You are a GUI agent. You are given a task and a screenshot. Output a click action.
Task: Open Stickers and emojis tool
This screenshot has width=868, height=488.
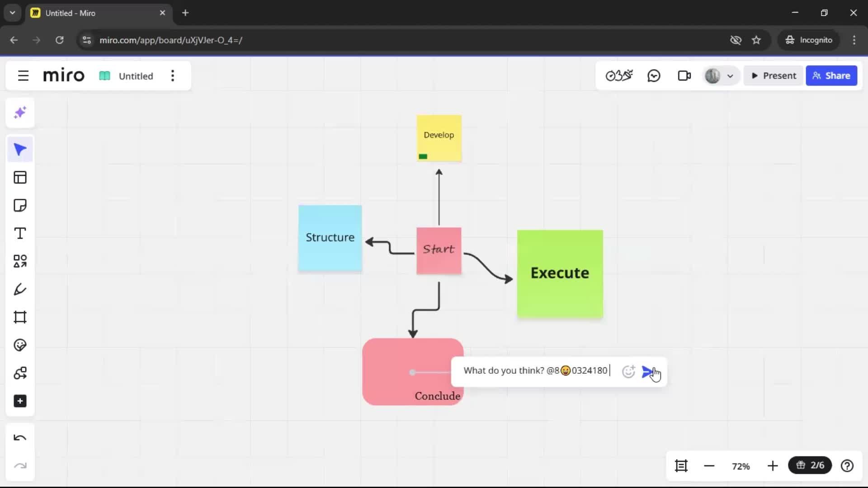(20, 345)
